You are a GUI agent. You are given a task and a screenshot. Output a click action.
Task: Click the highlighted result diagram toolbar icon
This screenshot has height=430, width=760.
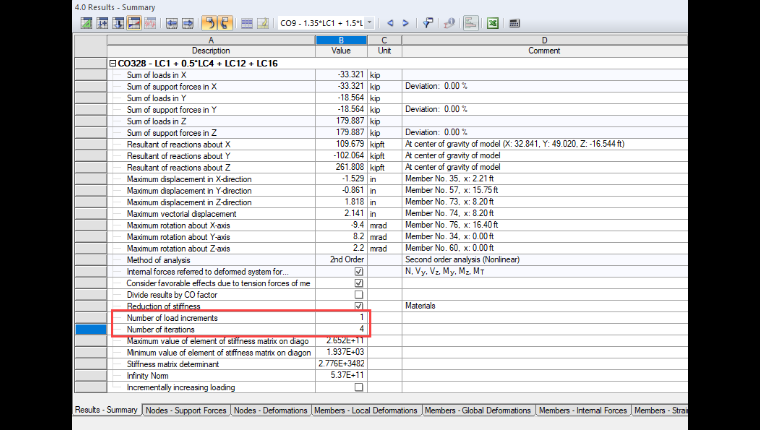click(x=134, y=23)
